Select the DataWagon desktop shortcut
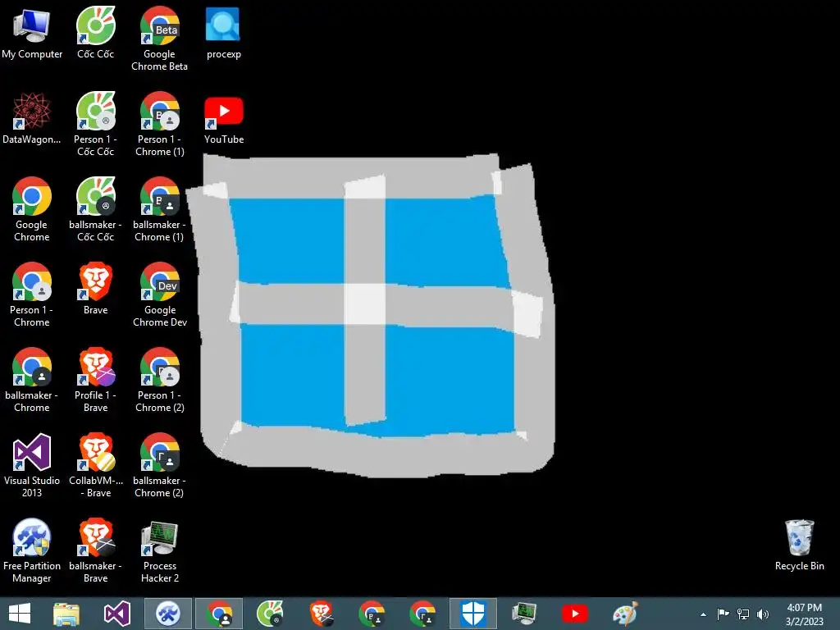 pos(32,118)
